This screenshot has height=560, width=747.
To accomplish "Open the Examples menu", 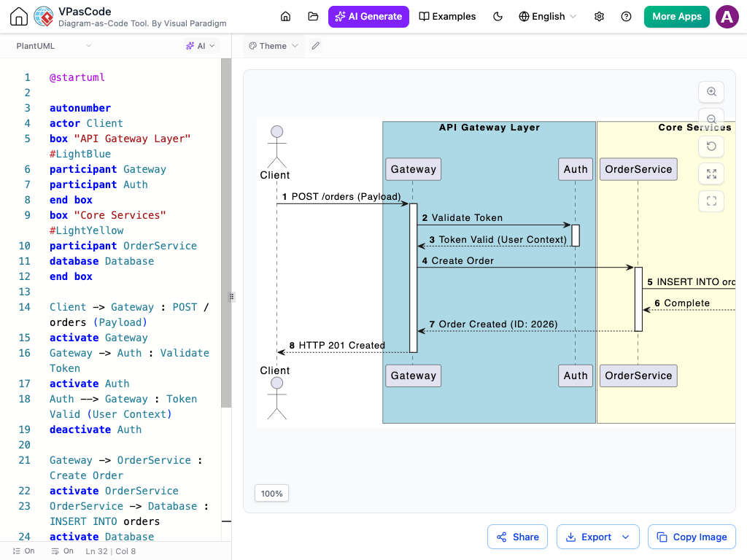I will pyautogui.click(x=447, y=17).
